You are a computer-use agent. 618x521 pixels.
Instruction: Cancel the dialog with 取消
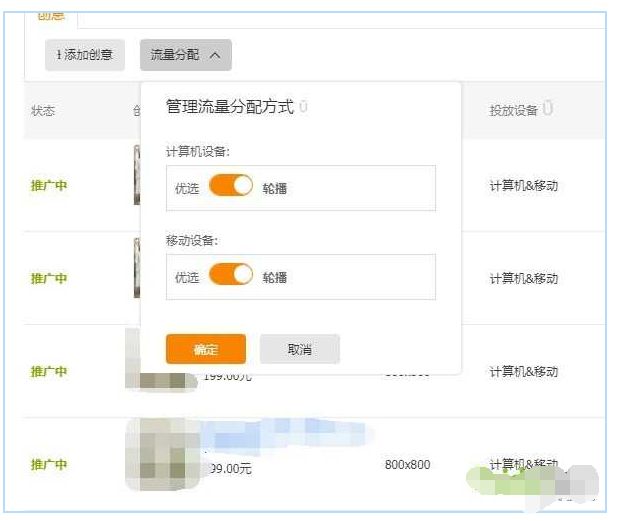[300, 349]
